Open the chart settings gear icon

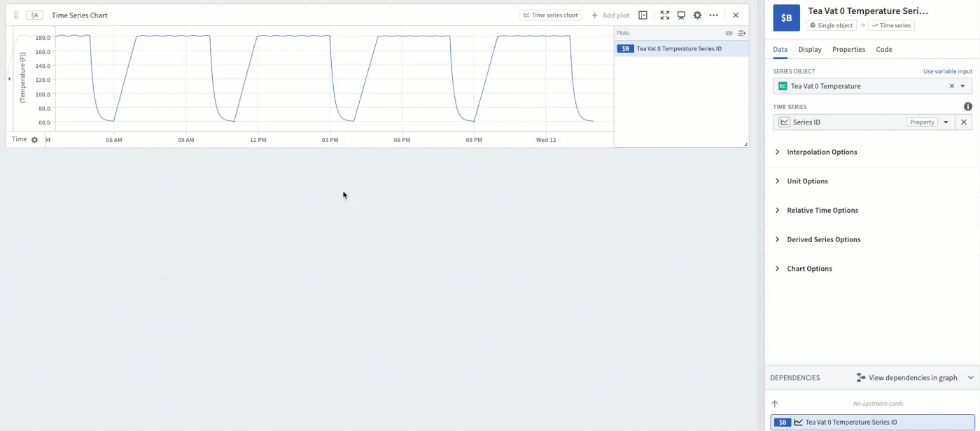click(697, 15)
